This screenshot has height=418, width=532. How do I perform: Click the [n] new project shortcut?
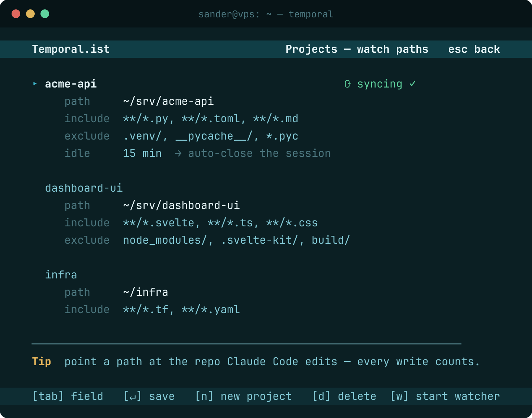point(243,396)
